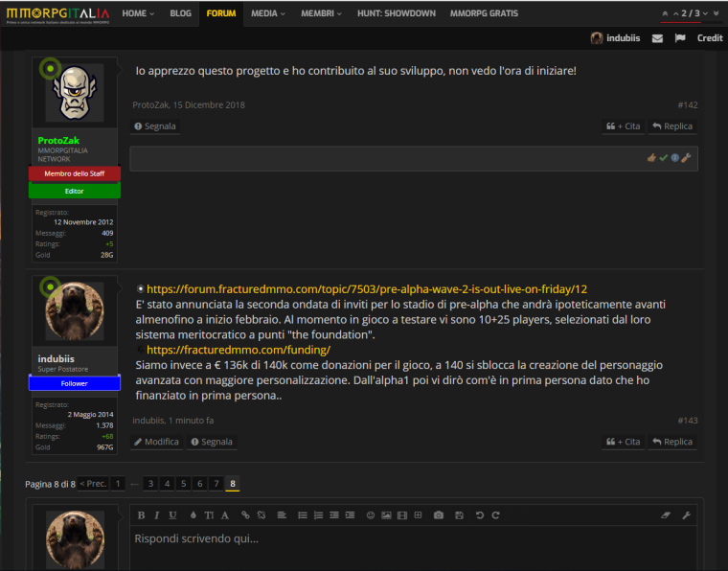Insert an ordered numbered list
Screen dimensions: 728x571
click(318, 515)
